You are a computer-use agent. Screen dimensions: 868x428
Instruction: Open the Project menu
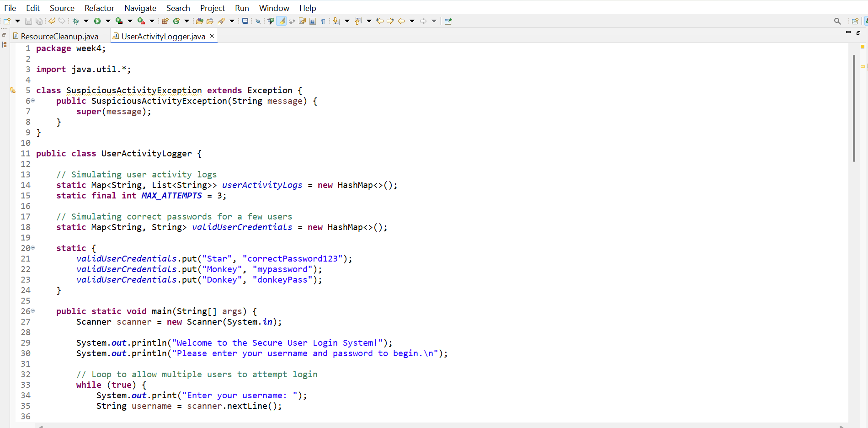(x=213, y=8)
